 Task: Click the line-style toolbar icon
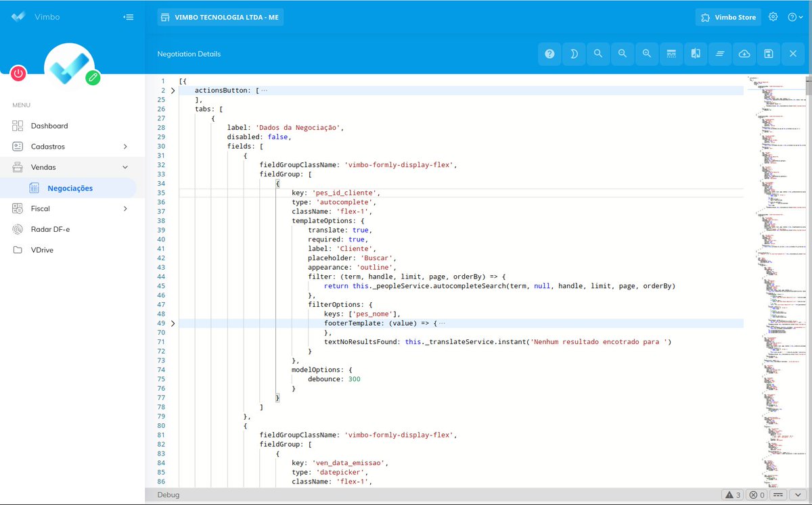(x=671, y=54)
